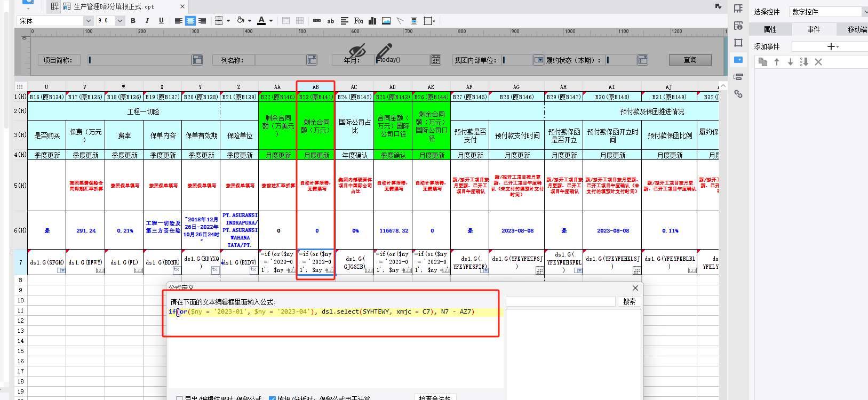The height and width of the screenshot is (400, 868).
Task: Open hyperlink panel chain icon
Action: (738, 94)
